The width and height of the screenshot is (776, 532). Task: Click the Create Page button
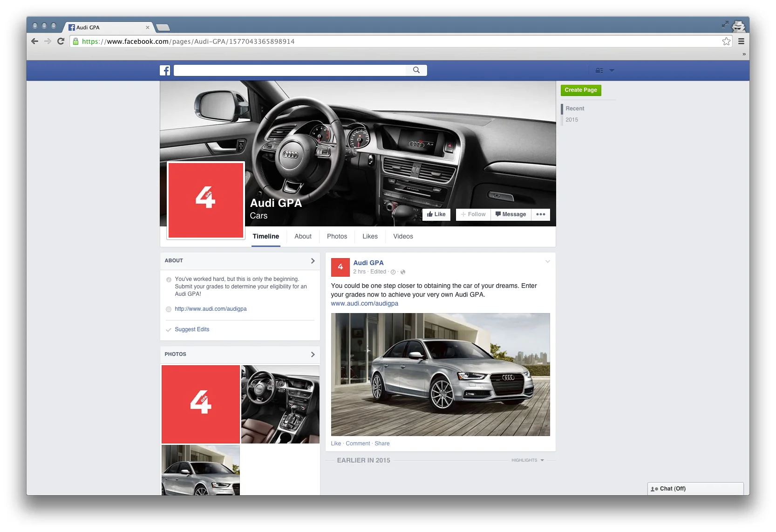coord(580,90)
